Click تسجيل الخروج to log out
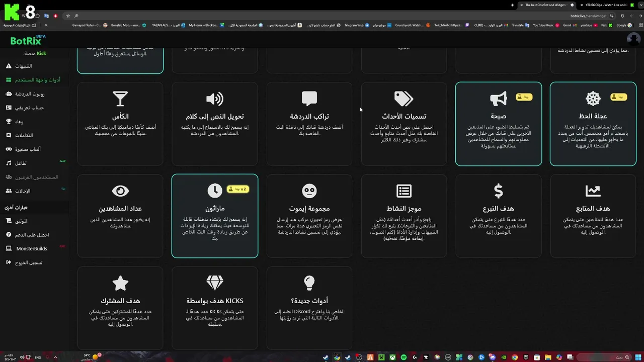 pos(28,262)
